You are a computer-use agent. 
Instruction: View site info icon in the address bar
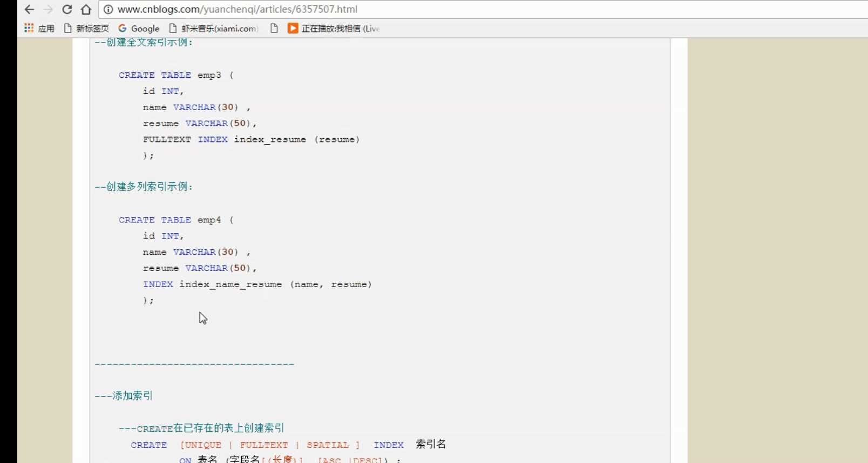(x=108, y=9)
